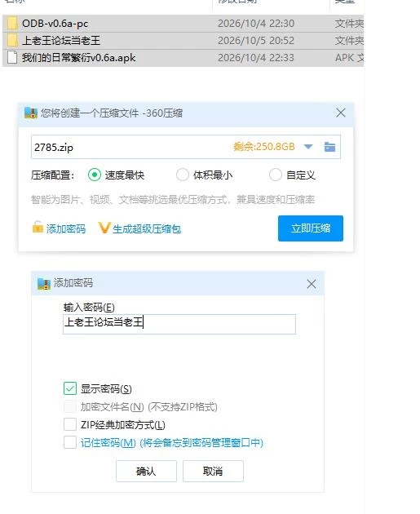Image resolution: width=420 pixels, height=514 pixels.
Task: Click the 生成超级压缩包 link
Action: click(x=147, y=228)
